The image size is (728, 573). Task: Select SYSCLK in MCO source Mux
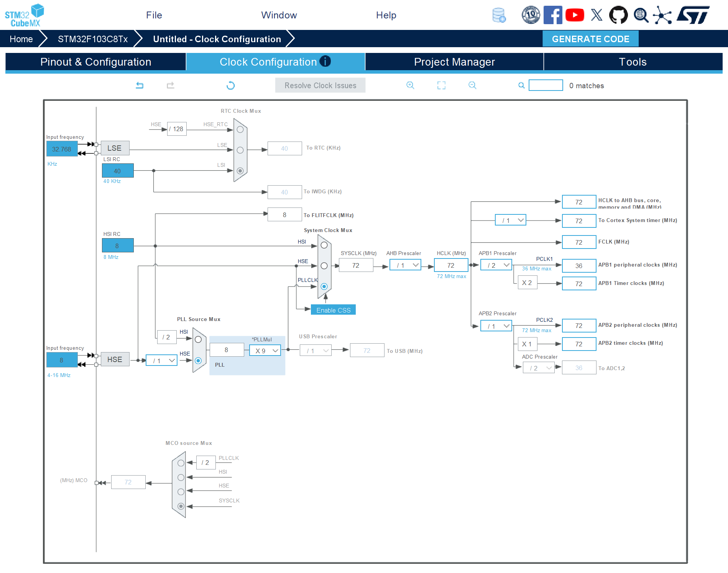click(181, 506)
